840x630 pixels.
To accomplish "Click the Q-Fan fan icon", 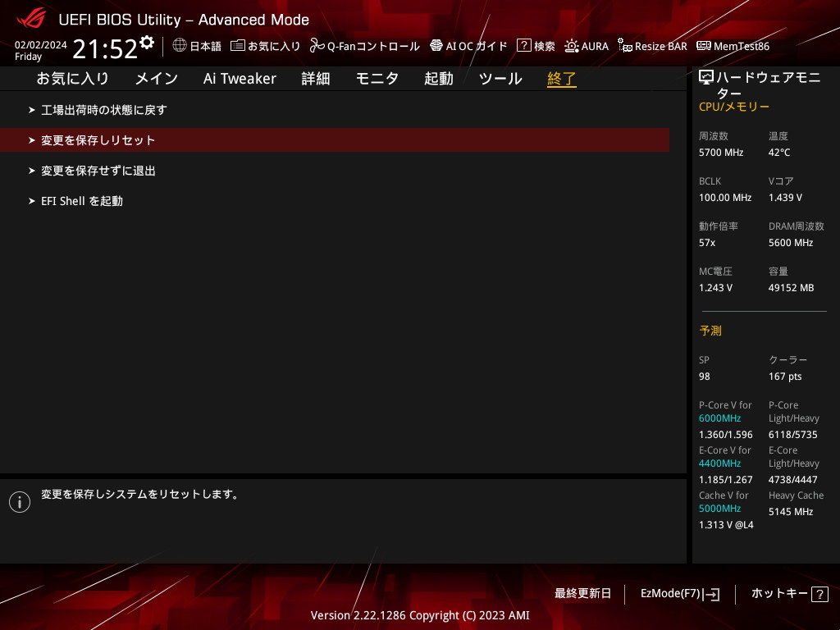I will tap(317, 46).
